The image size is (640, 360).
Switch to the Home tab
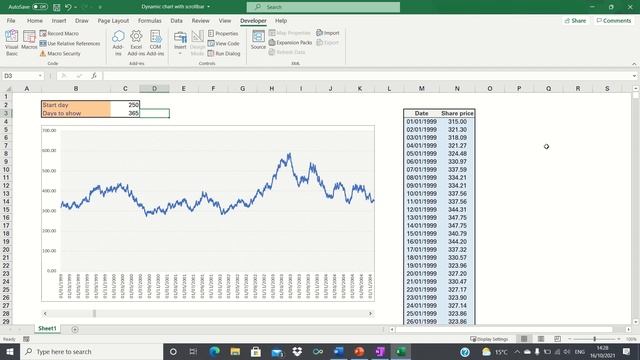coord(35,20)
